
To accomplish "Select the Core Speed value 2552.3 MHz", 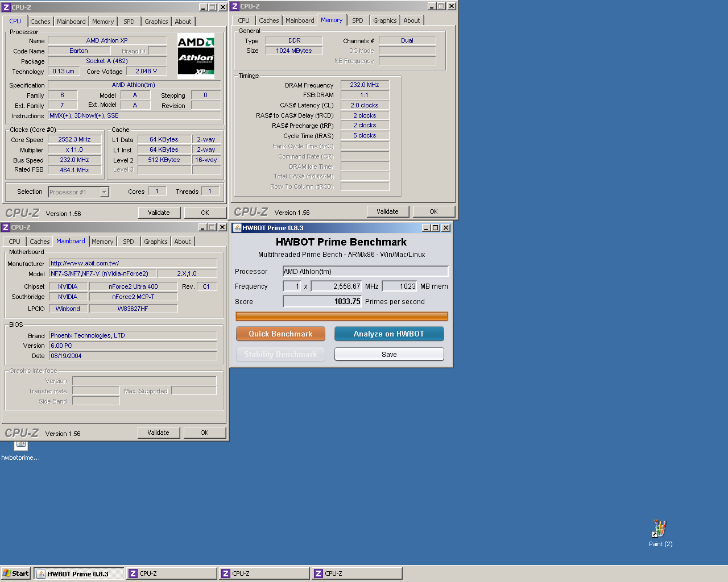I will [75, 139].
